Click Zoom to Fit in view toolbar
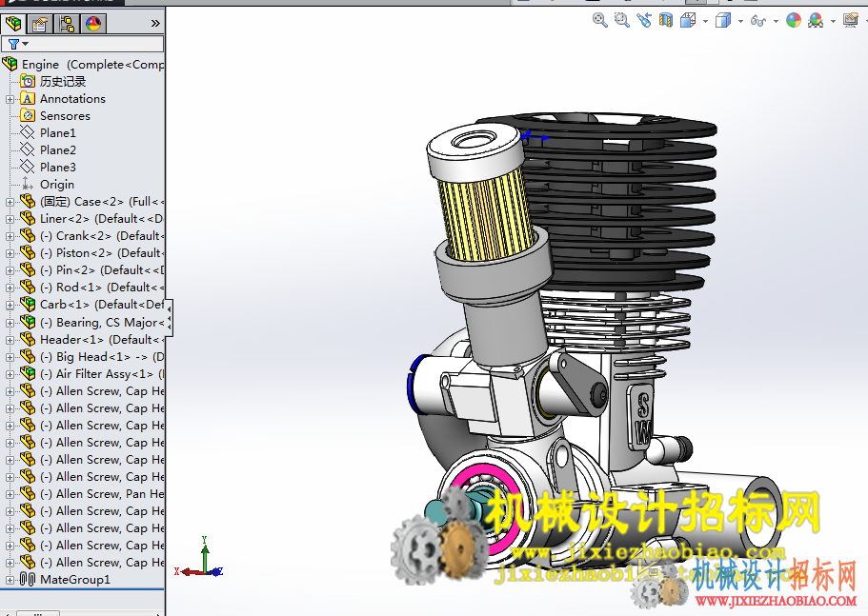Screen dimensions: 868x616 coord(600,20)
